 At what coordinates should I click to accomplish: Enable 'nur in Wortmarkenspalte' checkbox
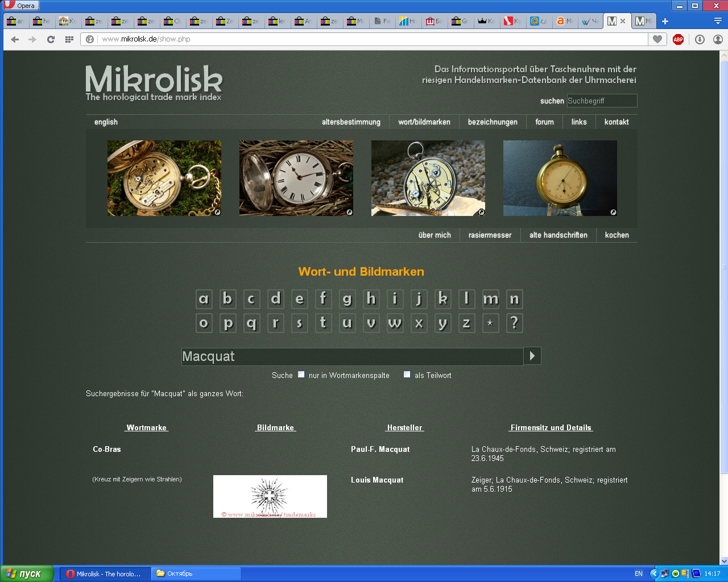point(301,375)
